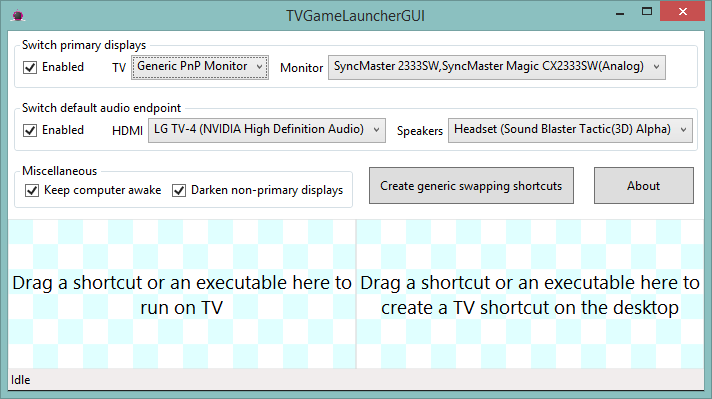Screen dimensions: 712x399
Task: Click the TVGameLauncherGUI window title text
Action: (x=356, y=16)
